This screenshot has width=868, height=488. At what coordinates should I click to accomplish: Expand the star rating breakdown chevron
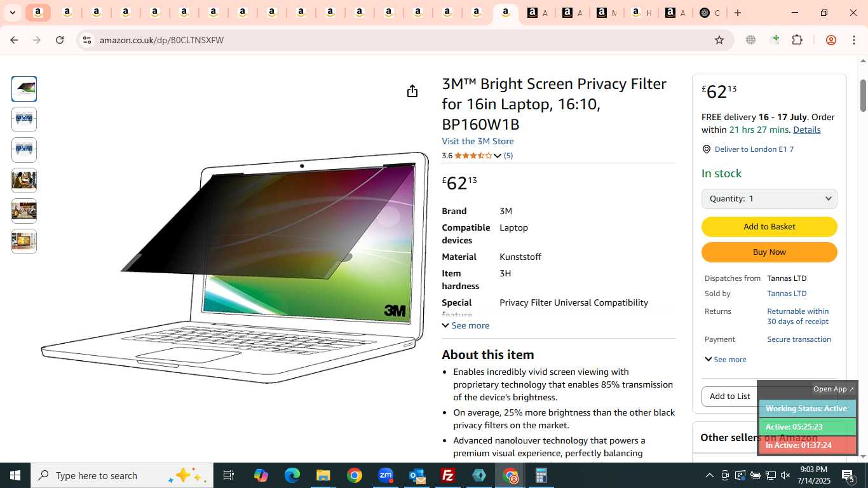point(498,156)
